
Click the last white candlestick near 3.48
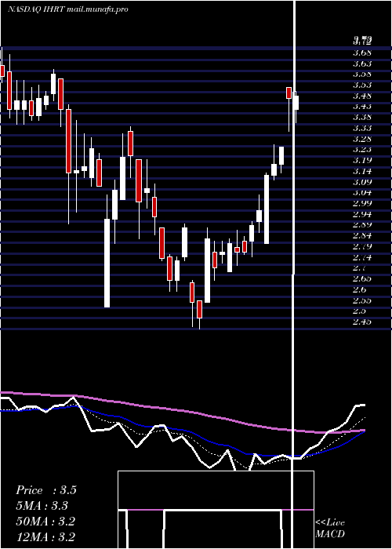click(296, 103)
